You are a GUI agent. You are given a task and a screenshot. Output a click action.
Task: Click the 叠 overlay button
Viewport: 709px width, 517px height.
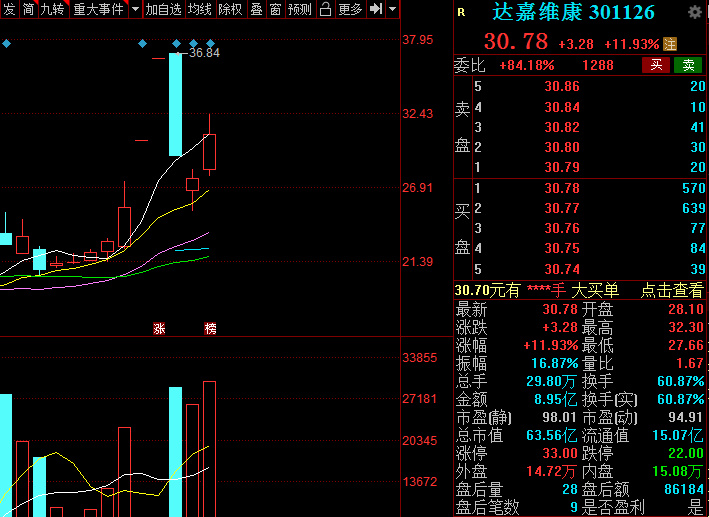click(256, 9)
